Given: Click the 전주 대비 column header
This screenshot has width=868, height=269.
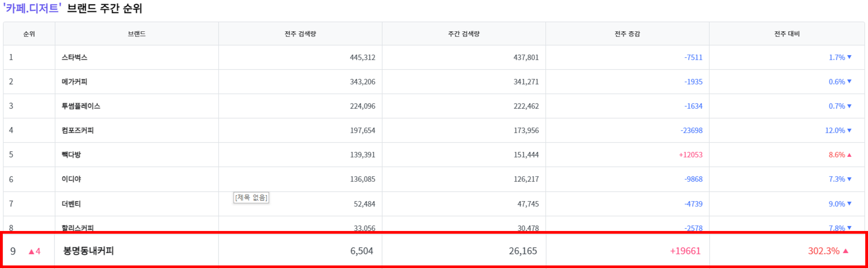Looking at the screenshot, I should click(x=787, y=34).
